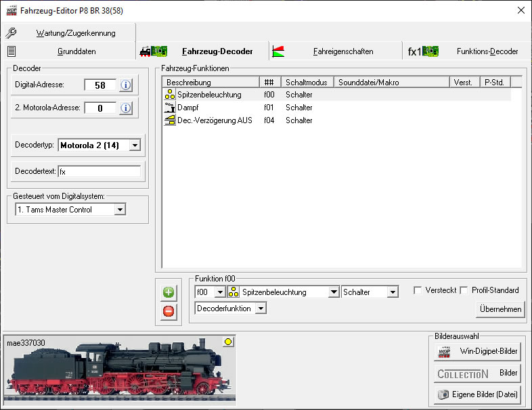Click the headlight icon in the function name combo
This screenshot has width=532, height=410.
[234, 292]
